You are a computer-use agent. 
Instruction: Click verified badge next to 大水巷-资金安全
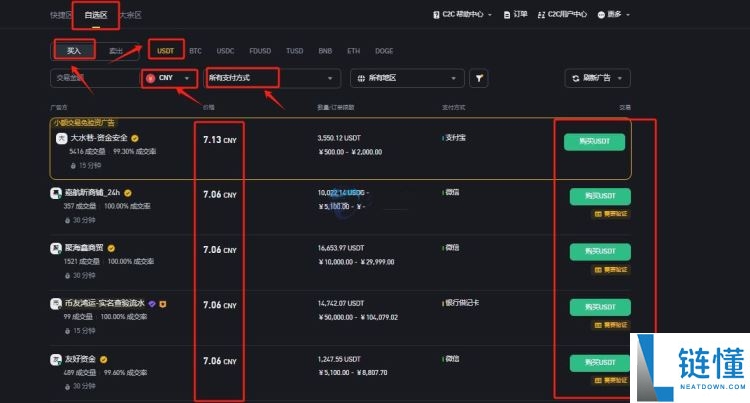tap(135, 138)
